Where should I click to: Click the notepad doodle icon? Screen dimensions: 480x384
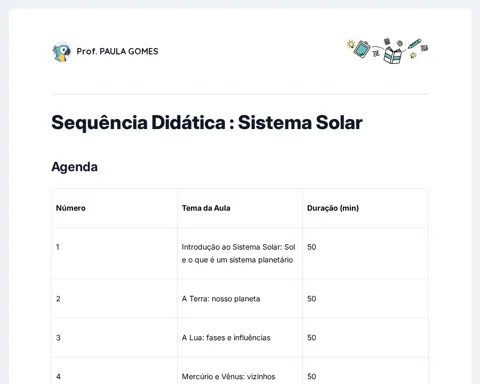tap(362, 49)
